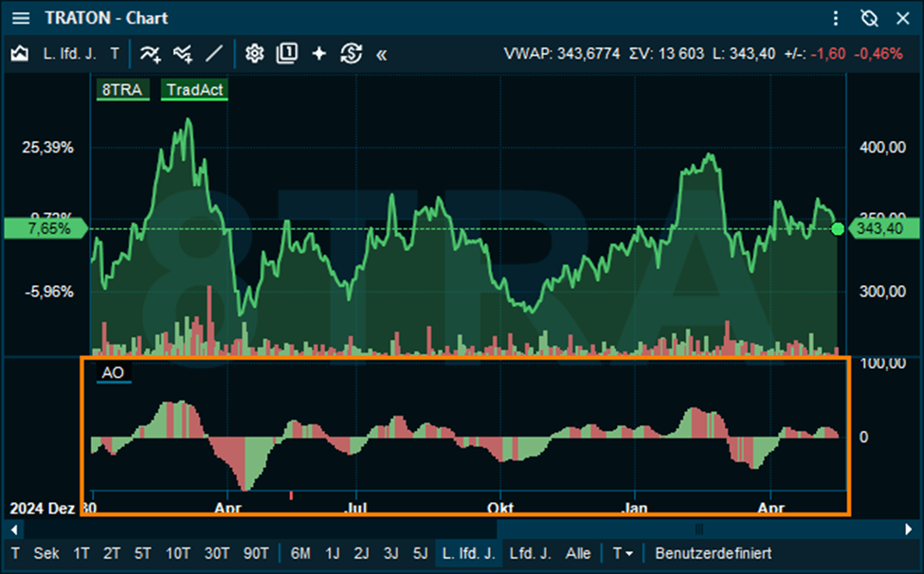Screen dimensions: 924x574
Task: Click the ΣV: 13 603 volume value
Action: (666, 54)
